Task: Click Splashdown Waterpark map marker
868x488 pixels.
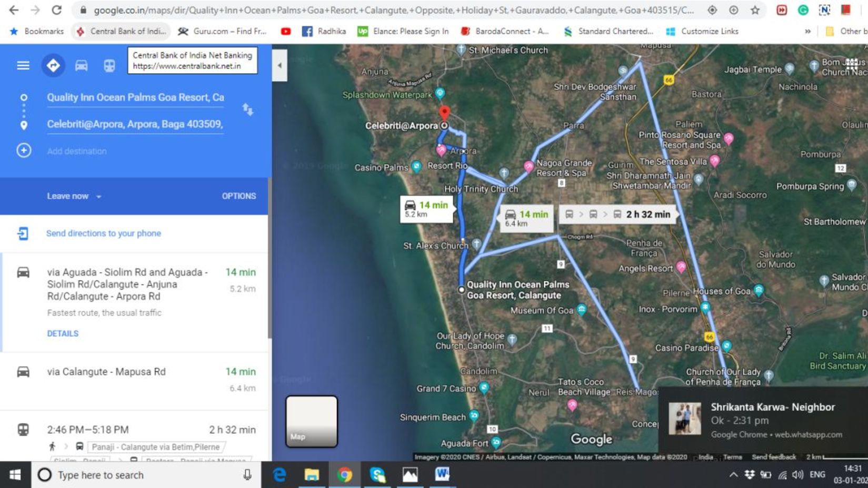Action: pos(440,94)
